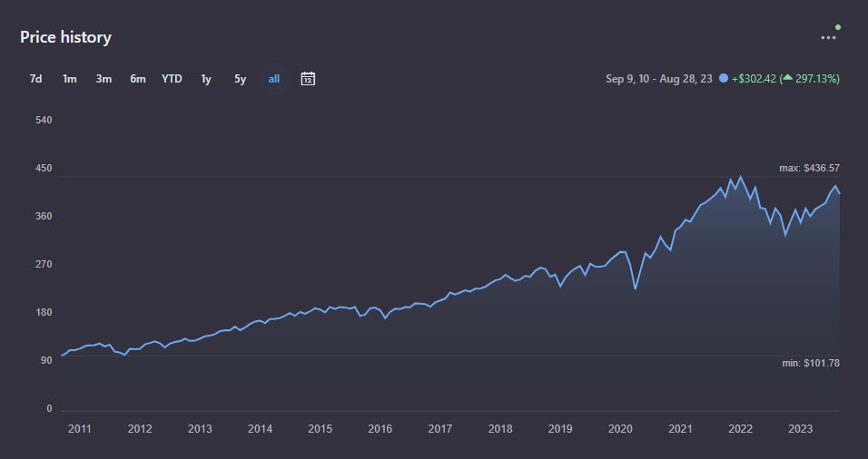This screenshot has height=459, width=868.
Task: Switch chart to 3m range
Action: [x=104, y=79]
